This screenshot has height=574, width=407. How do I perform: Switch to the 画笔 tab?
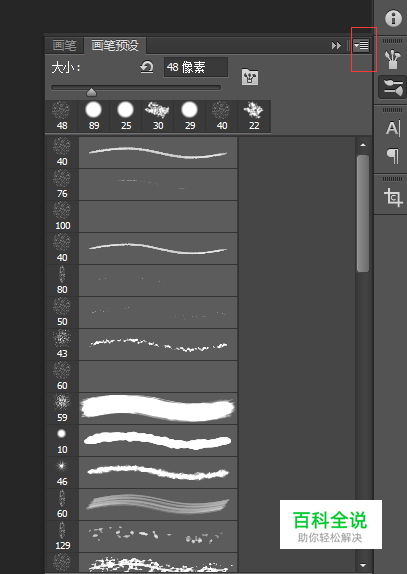click(64, 45)
